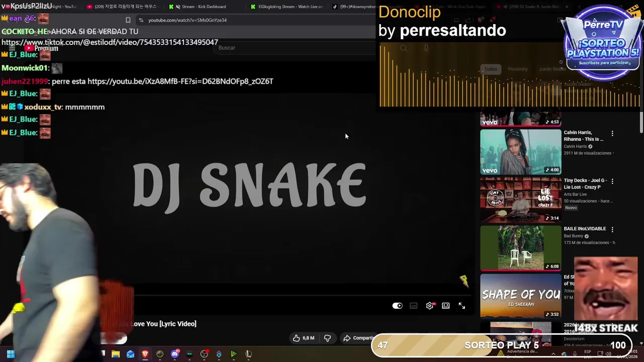Click the BAILE INoLVIDABLE title
The image size is (644, 362).
point(585,229)
